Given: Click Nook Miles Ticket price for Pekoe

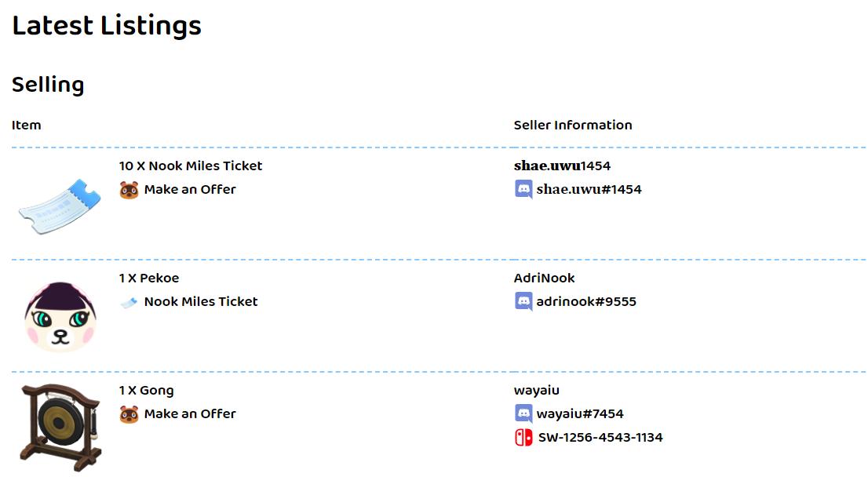Looking at the screenshot, I should [x=201, y=302].
